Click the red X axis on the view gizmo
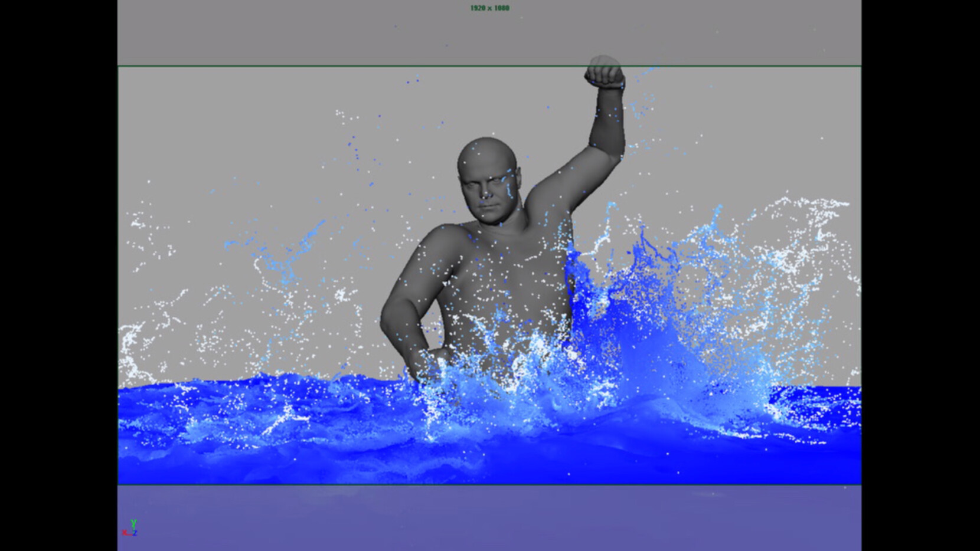The image size is (980, 551). pyautogui.click(x=125, y=533)
